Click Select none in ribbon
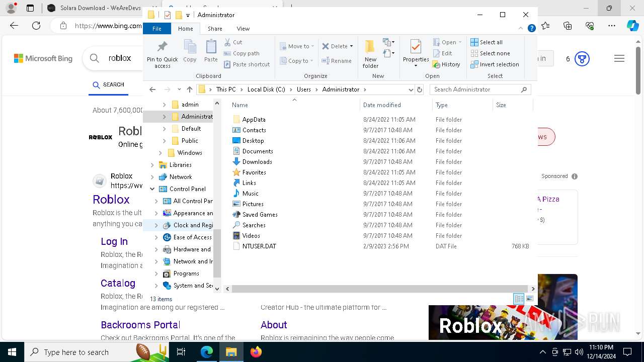 [490, 53]
